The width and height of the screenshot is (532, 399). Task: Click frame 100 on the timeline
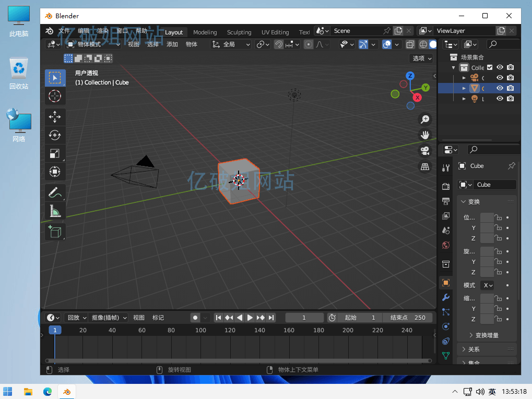[x=200, y=330]
